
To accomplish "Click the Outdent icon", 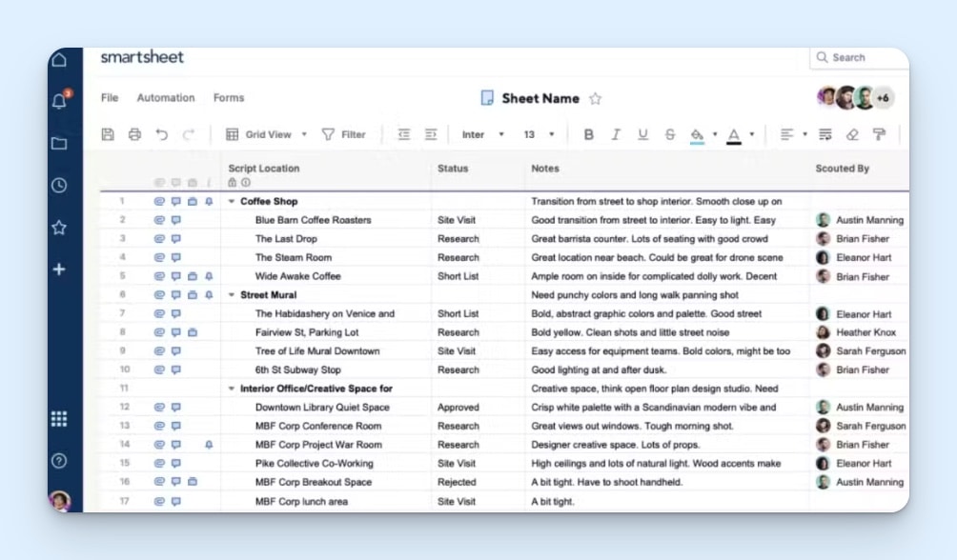I will 404,134.
